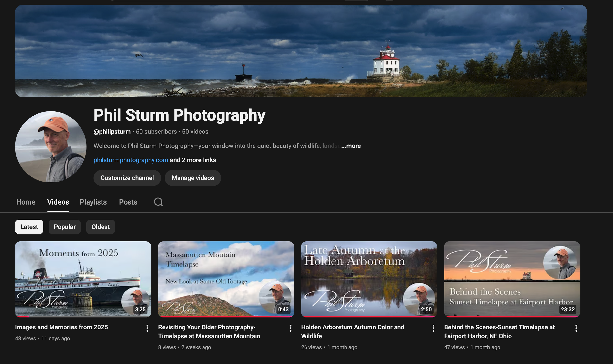
Task: Click the Manage videos button
Action: click(x=193, y=178)
